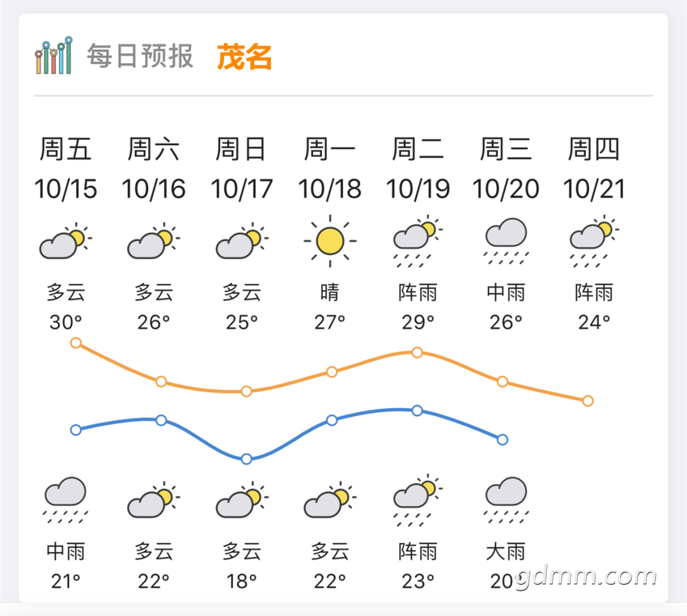The width and height of the screenshot is (687, 616).
Task: Click Wednesday 10/20 moderate rain cloud icon
Action: pos(506,241)
